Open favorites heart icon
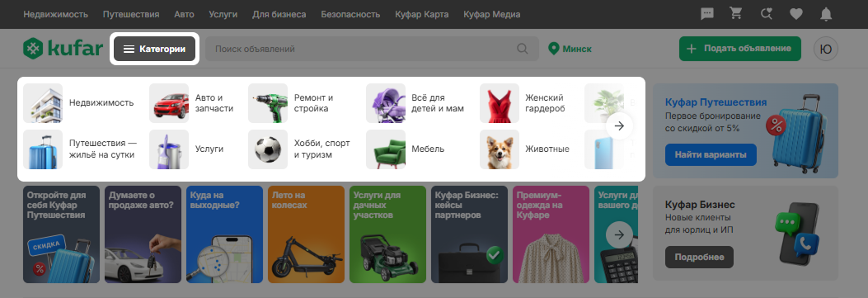Image resolution: width=868 pixels, height=298 pixels. [796, 14]
